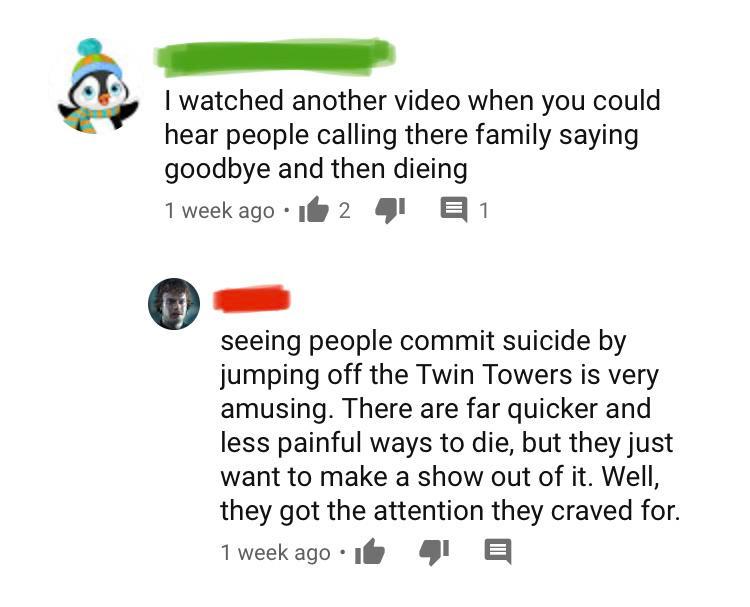Dislike the comment about calling family
Image resolution: width=750 pixels, height=607 pixels.
point(390,210)
